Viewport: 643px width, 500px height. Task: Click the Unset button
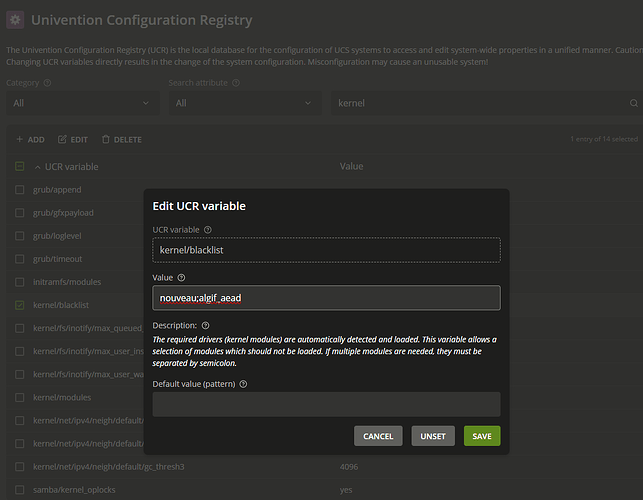pos(433,436)
